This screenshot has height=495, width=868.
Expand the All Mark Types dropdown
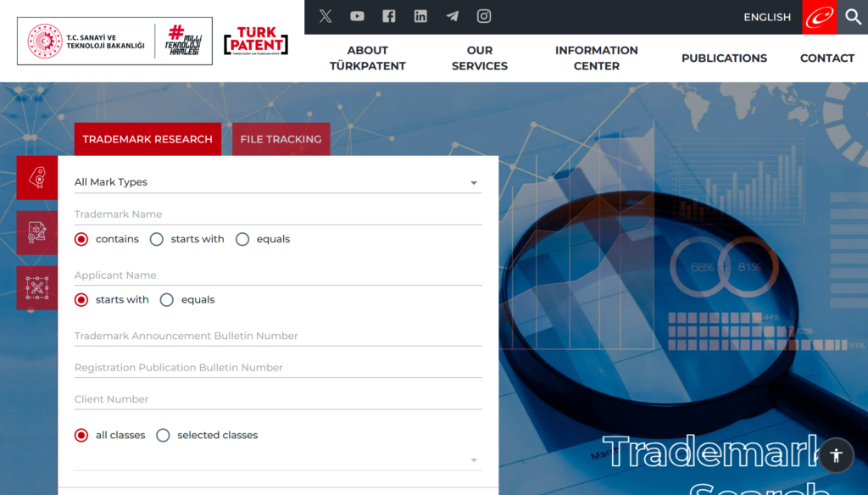pyautogui.click(x=278, y=182)
